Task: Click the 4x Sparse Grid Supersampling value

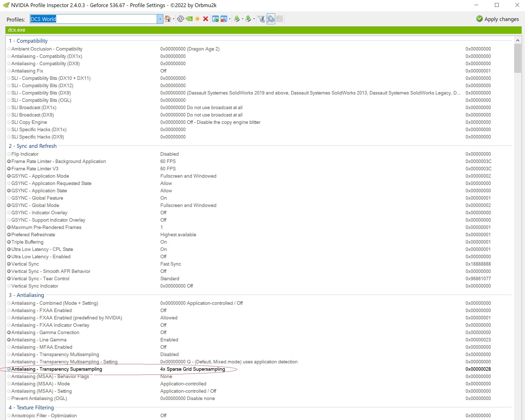Action: click(x=193, y=369)
